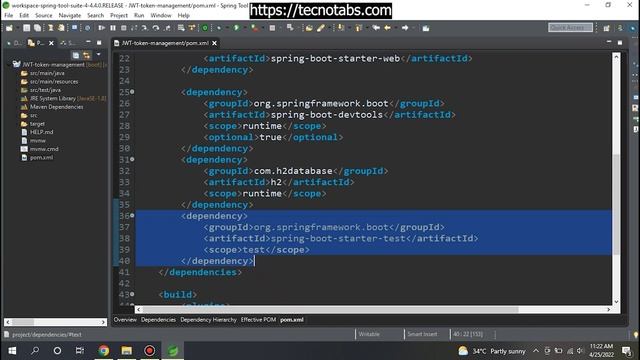Click the Spring perspective icon at toolbar far right
This screenshot has height=360, width=640.
click(633, 28)
